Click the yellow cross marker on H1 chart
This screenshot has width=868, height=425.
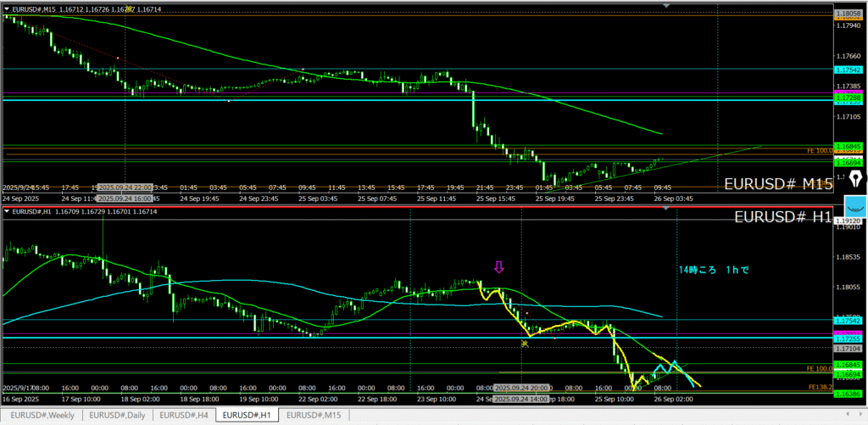click(x=526, y=343)
